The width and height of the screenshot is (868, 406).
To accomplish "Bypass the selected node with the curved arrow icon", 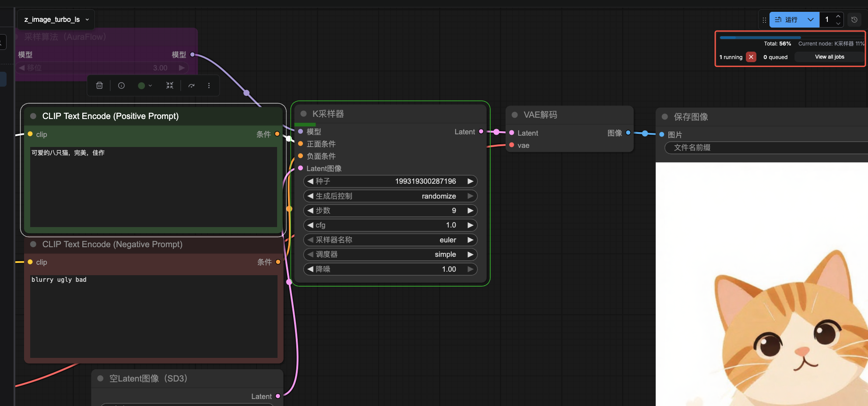I will click(191, 86).
